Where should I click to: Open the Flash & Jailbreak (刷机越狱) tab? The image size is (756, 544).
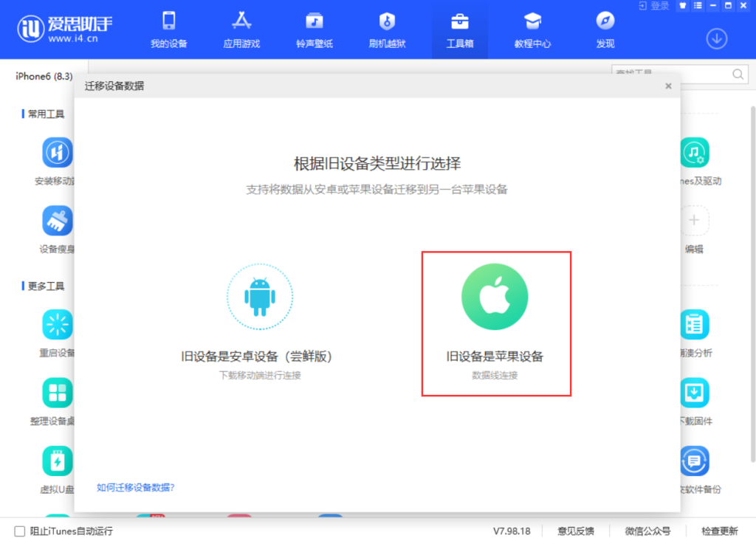pos(387,30)
